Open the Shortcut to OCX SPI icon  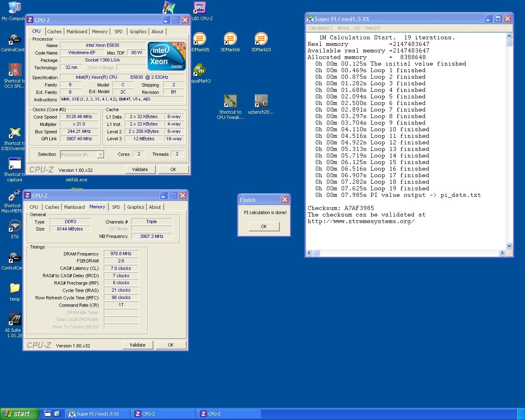click(x=15, y=70)
